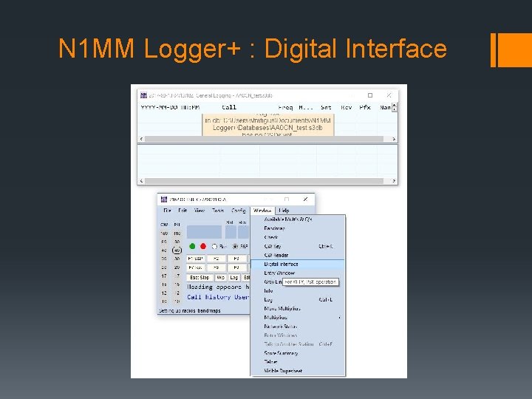Screen dimensions: 532x399
Task: Select the 20 band in the PH column
Action: click(177, 267)
